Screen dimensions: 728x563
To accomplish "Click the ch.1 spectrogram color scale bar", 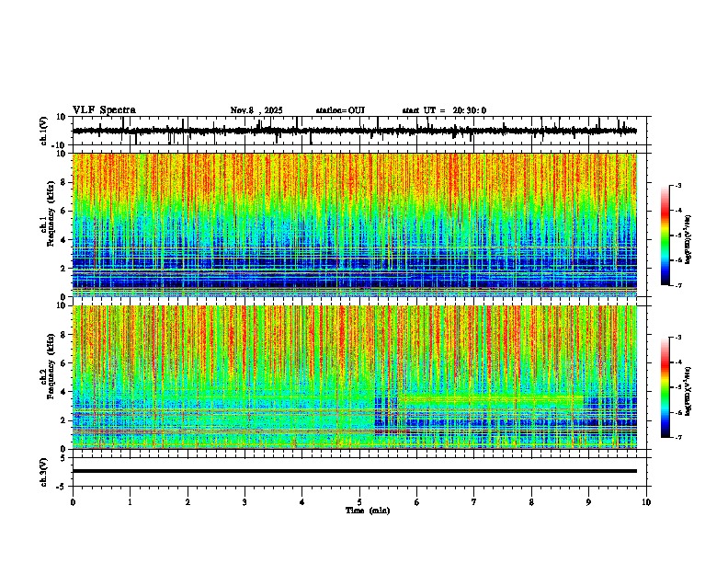I will point(665,236).
